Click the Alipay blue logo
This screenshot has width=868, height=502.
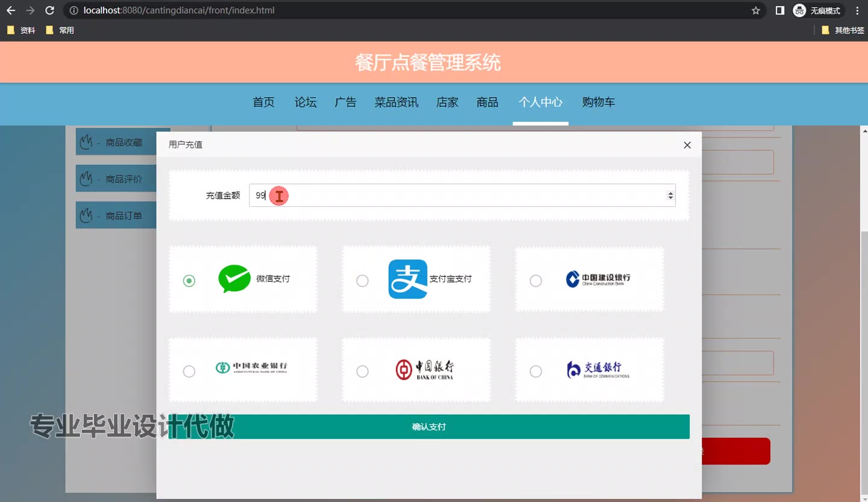pyautogui.click(x=407, y=279)
